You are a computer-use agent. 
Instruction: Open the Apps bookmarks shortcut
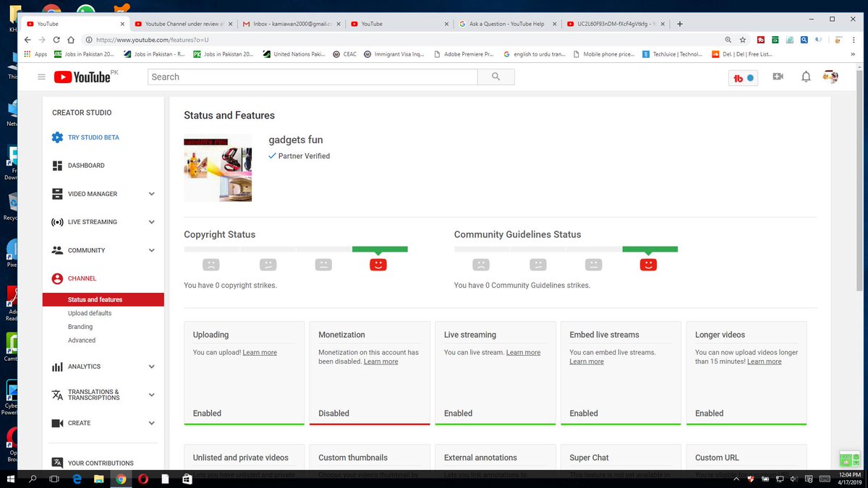tap(35, 54)
